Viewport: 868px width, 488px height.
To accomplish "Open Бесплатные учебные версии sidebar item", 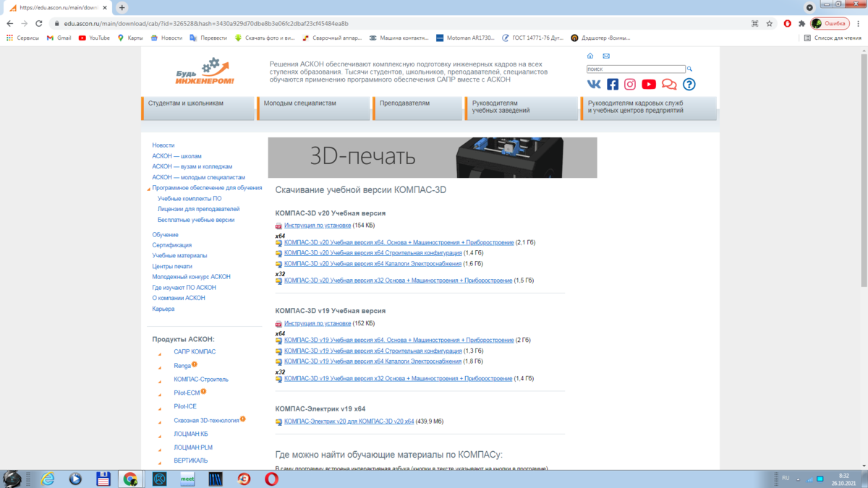I will (x=196, y=220).
